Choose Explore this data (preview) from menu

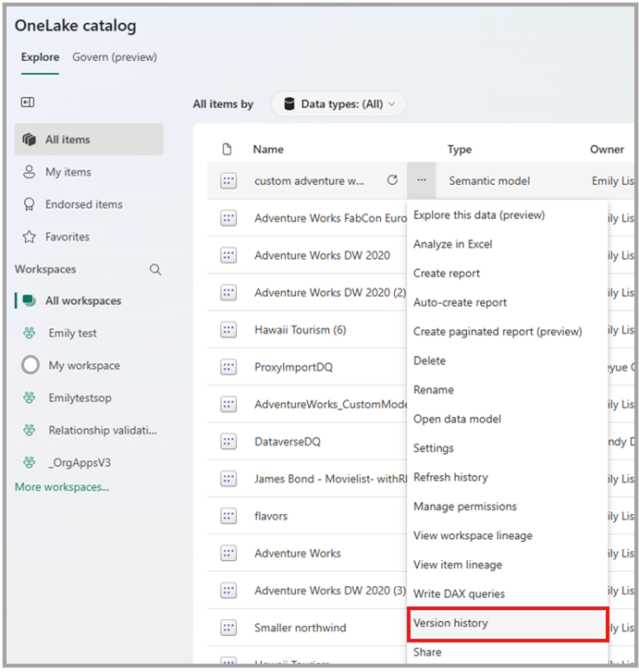click(x=508, y=214)
